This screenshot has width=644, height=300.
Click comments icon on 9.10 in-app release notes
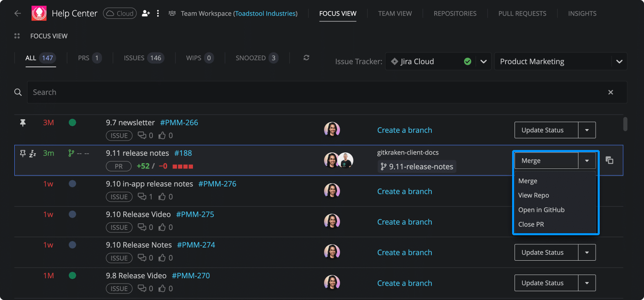(x=142, y=197)
